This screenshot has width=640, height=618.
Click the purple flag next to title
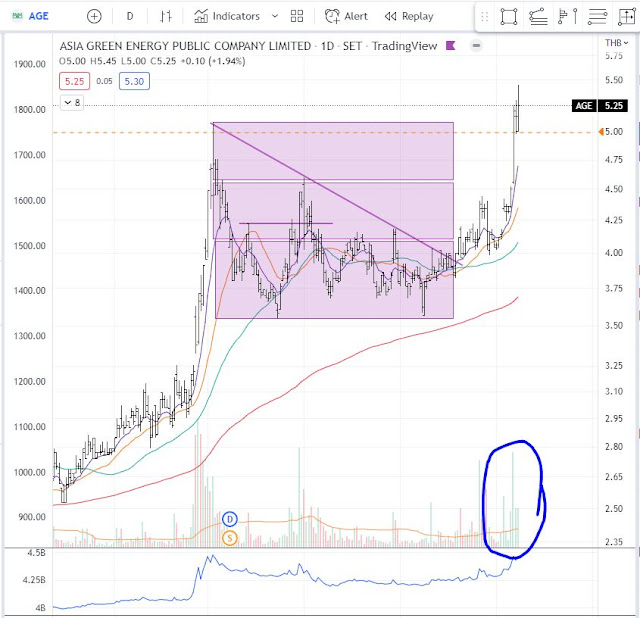coord(451,45)
